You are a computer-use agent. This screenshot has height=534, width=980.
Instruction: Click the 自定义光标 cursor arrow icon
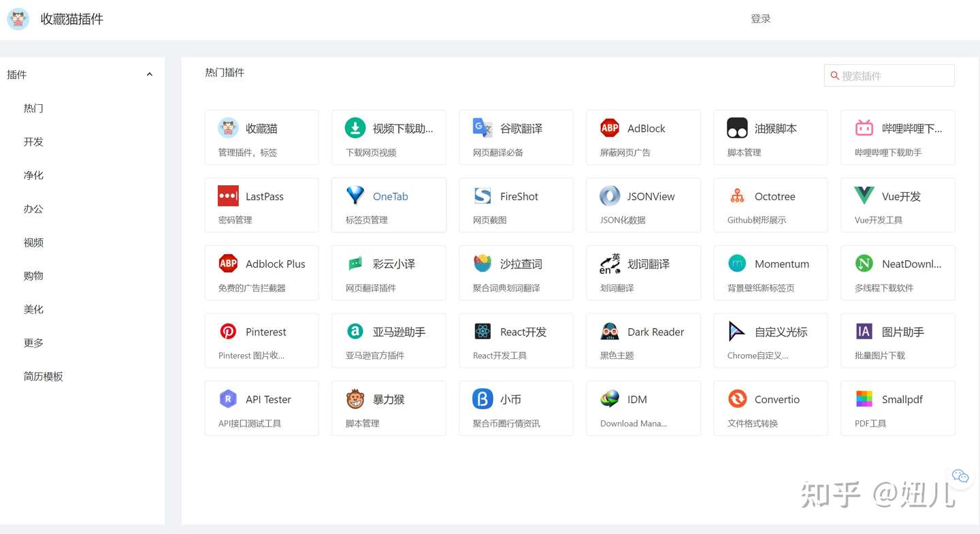tap(737, 331)
